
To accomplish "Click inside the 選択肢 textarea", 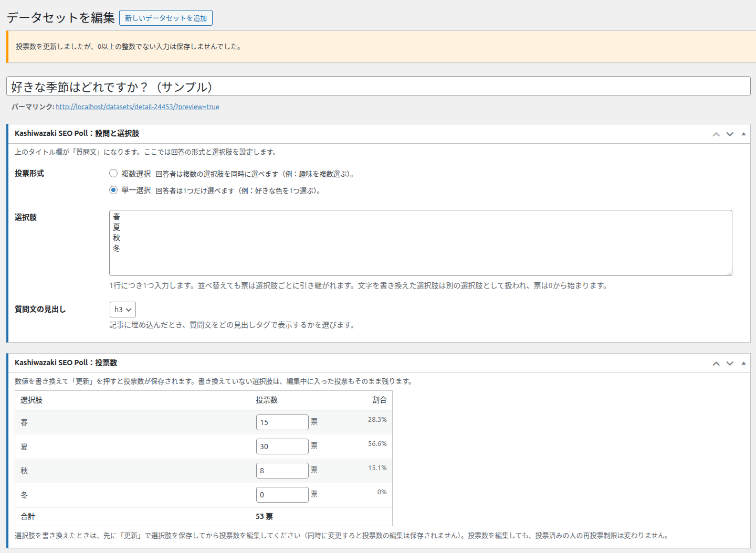I will tap(421, 243).
